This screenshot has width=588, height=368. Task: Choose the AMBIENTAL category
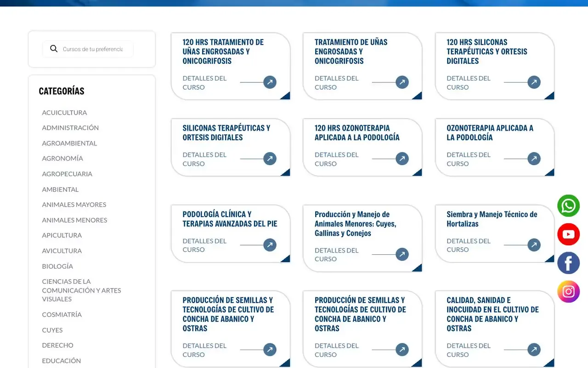[x=60, y=189]
